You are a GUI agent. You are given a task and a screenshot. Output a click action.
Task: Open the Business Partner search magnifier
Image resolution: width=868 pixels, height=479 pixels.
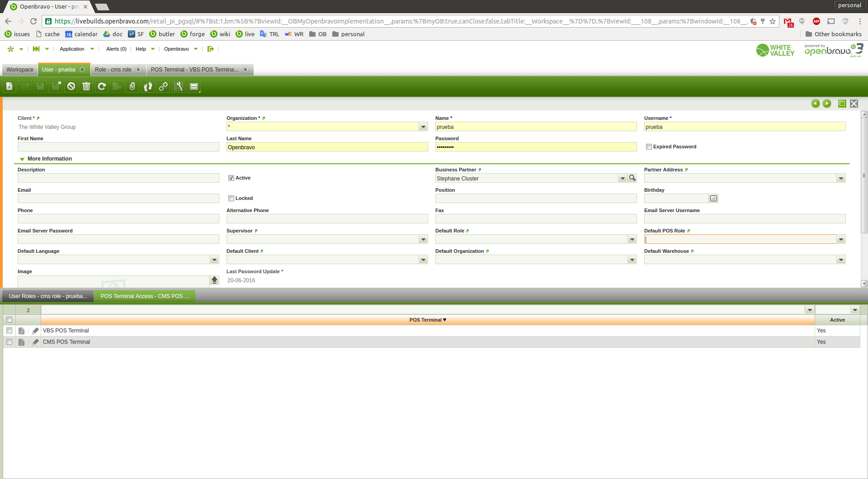[x=632, y=178]
